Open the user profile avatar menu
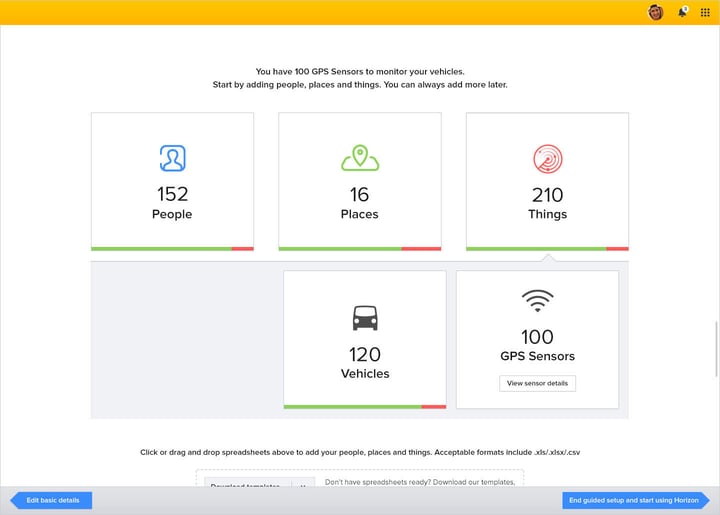 click(656, 12)
